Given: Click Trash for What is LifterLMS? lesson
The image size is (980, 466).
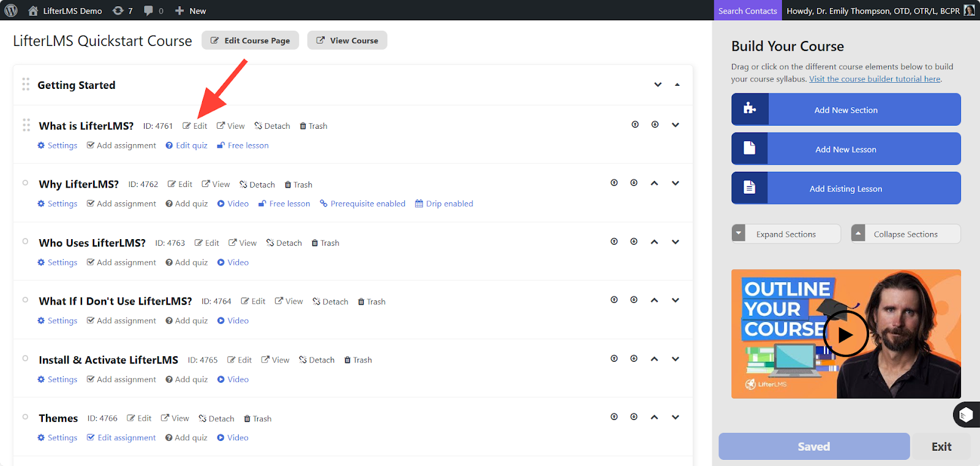Looking at the screenshot, I should pyautogui.click(x=313, y=126).
